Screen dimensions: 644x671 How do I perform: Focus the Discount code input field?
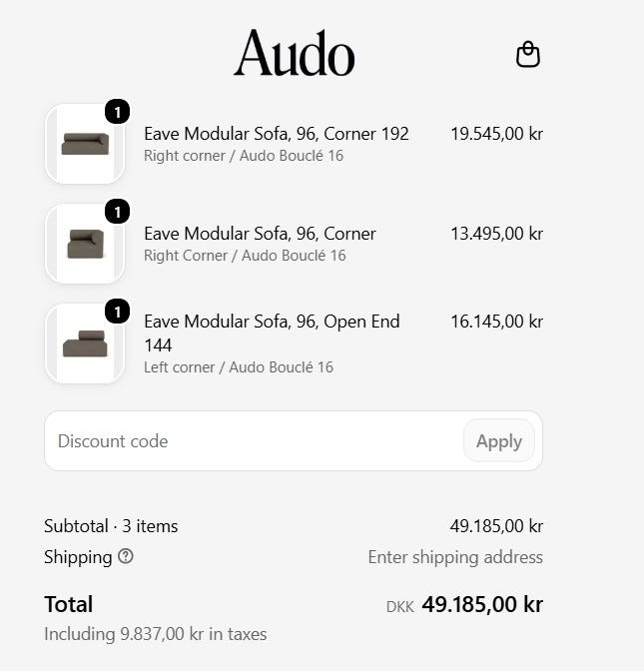(254, 440)
